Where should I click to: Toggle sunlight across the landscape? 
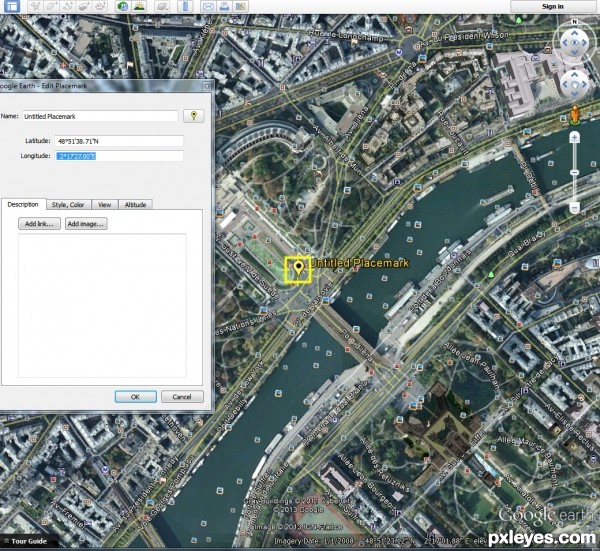pos(139,6)
